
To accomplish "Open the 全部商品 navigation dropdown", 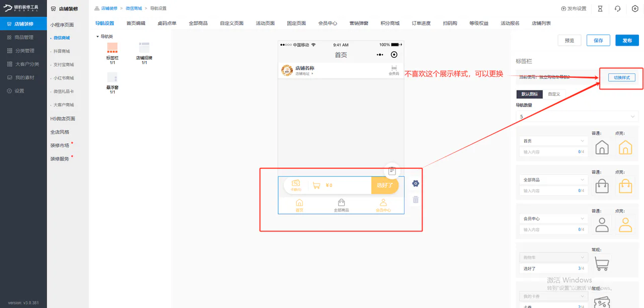I will click(553, 180).
